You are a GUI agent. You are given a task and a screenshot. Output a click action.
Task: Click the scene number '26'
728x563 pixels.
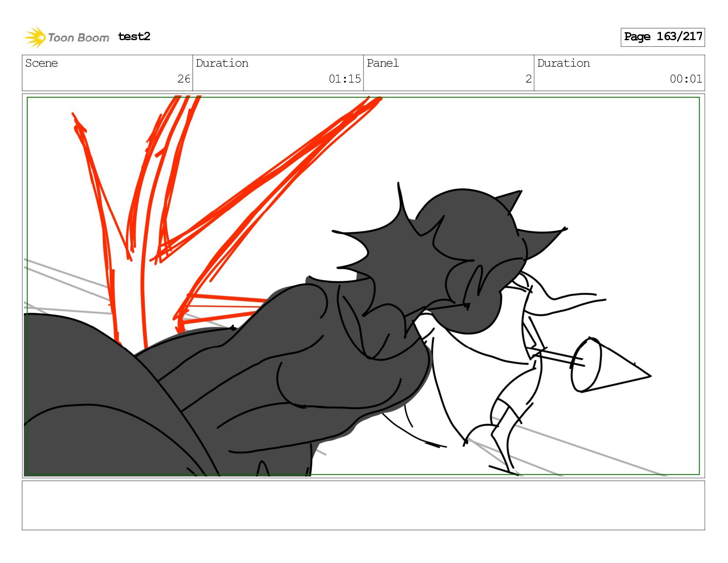(184, 79)
